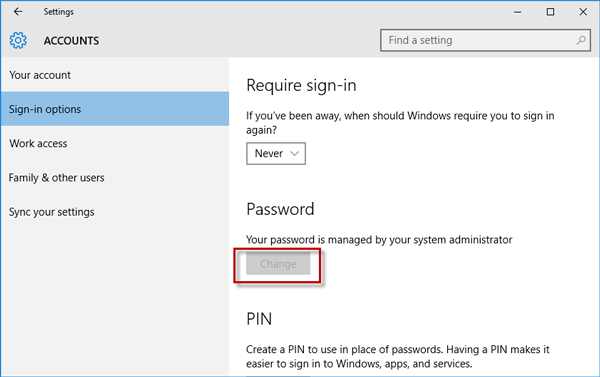Open the Never sign-in dropdown

click(x=276, y=153)
